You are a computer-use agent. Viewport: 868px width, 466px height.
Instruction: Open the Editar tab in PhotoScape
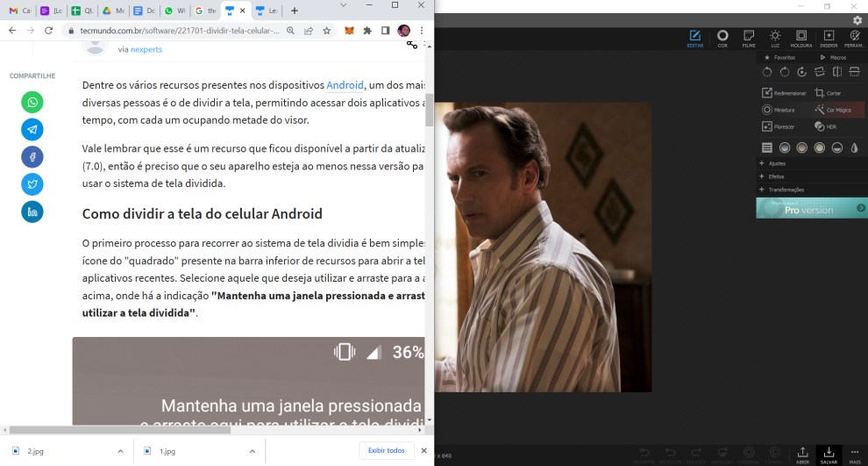pos(694,39)
